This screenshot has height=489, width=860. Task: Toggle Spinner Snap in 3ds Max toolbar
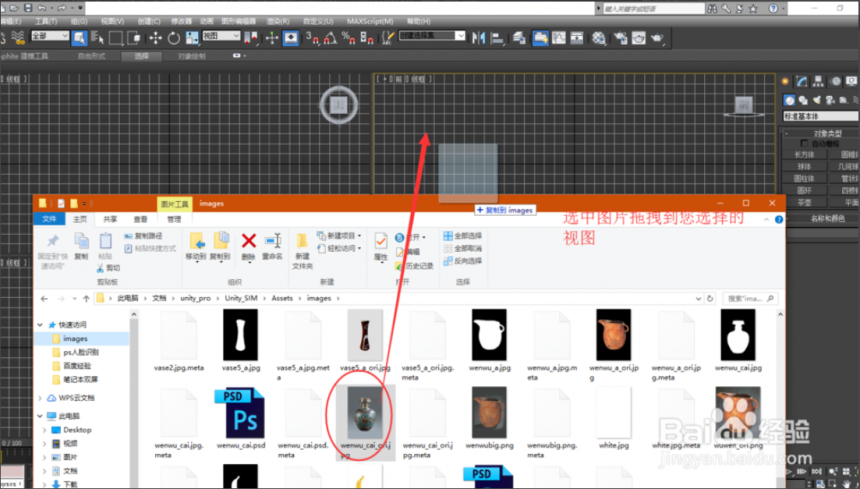pos(367,38)
